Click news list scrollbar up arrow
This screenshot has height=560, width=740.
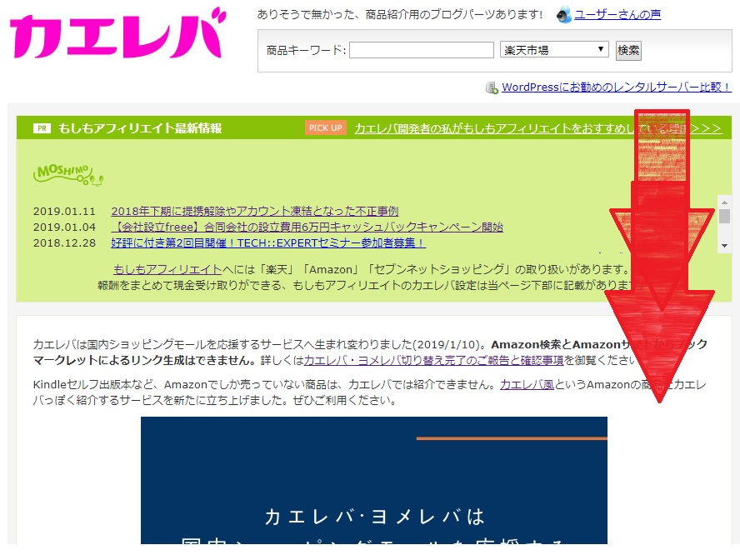coord(724,202)
